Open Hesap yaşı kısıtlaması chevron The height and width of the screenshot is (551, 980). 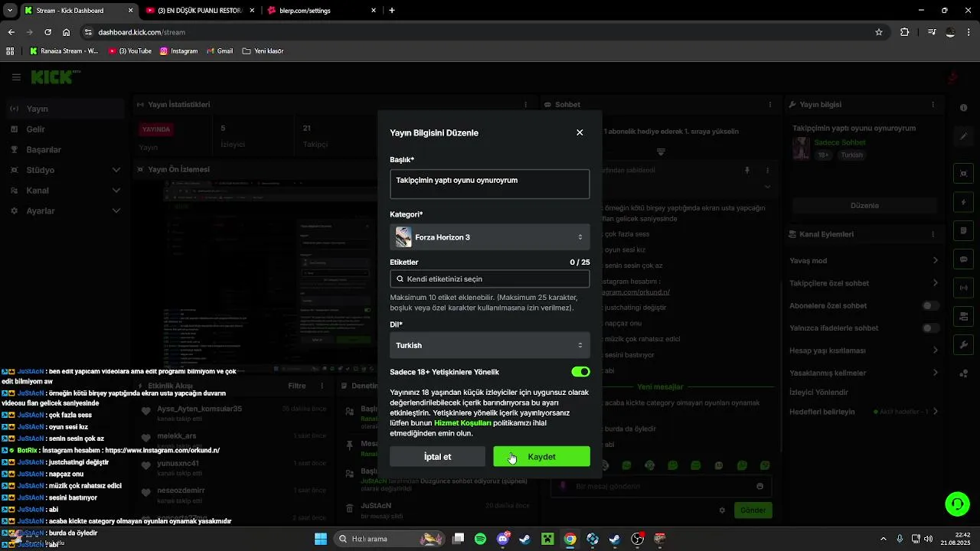(935, 350)
